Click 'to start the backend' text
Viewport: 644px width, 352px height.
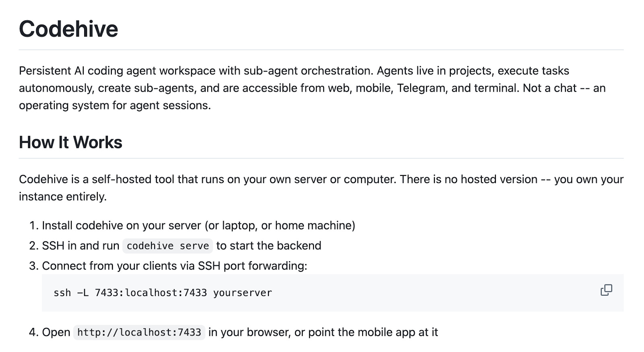(269, 246)
